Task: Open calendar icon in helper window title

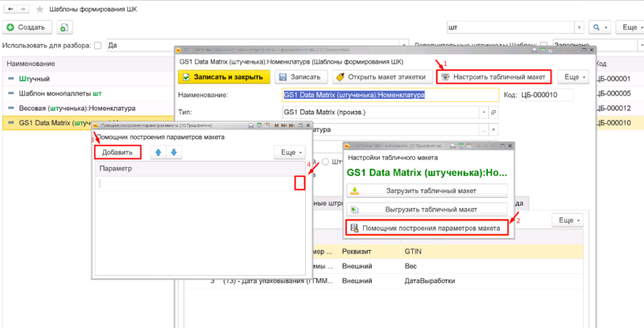Action: point(266,125)
